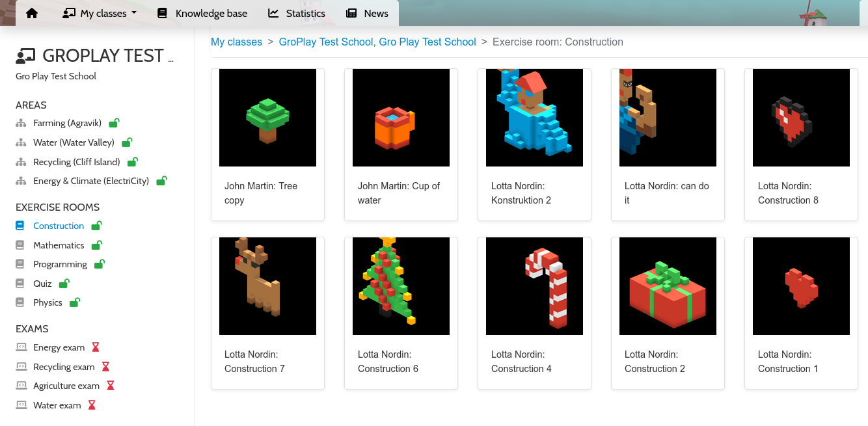This screenshot has width=868, height=426.
Task: Open the Programming exercise room
Action: point(60,264)
